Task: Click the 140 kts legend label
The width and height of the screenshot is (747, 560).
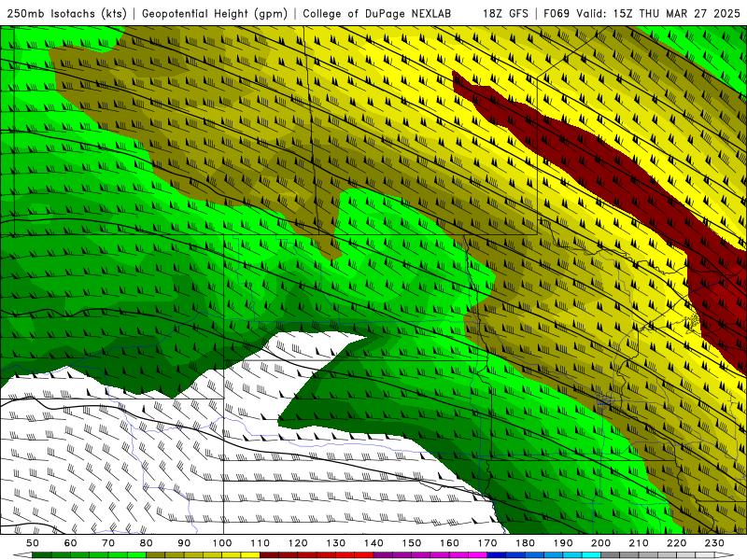Action: click(x=373, y=543)
